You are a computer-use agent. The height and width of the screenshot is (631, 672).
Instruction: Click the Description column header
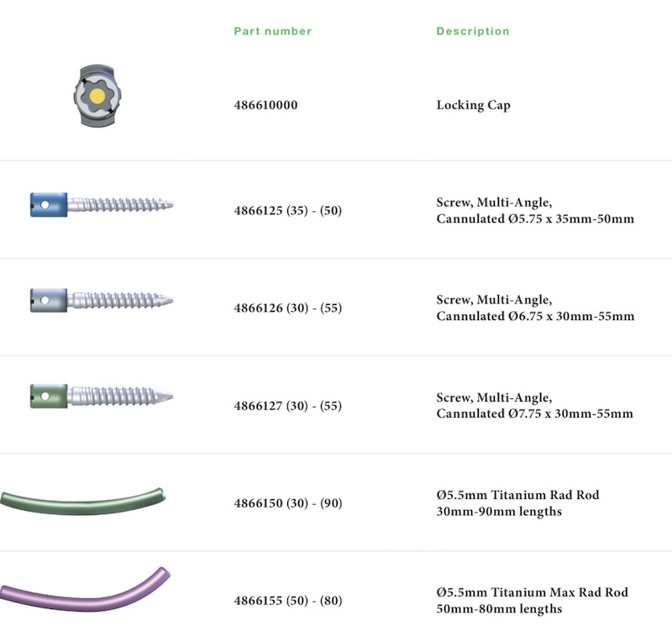(472, 31)
